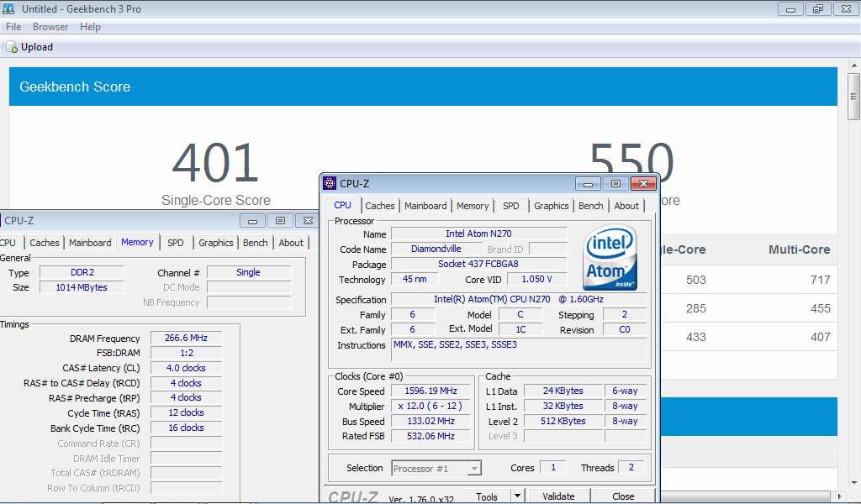
Task: Click the Rated FSB 532.06 MHz value
Action: (x=430, y=436)
